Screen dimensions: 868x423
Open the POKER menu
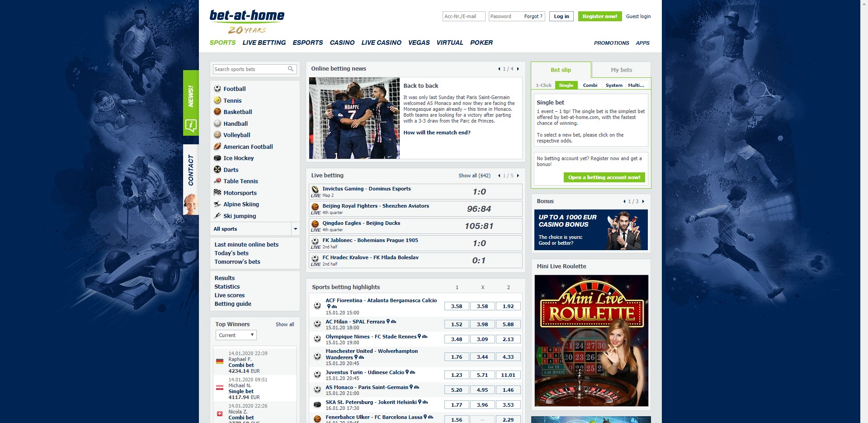481,43
